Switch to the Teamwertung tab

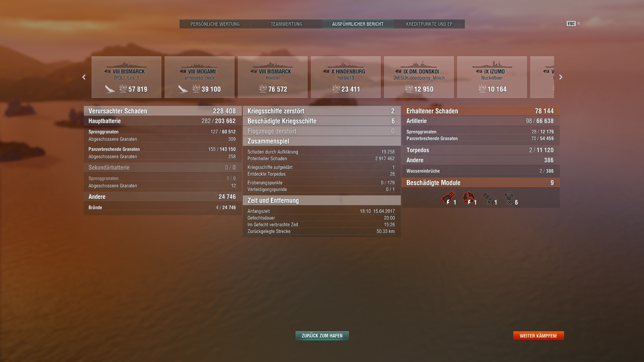click(x=286, y=24)
